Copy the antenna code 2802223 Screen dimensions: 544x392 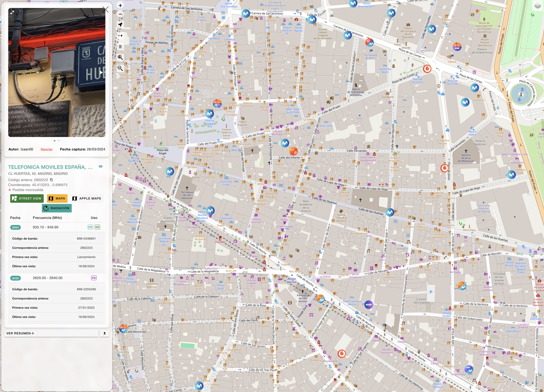pos(51,180)
